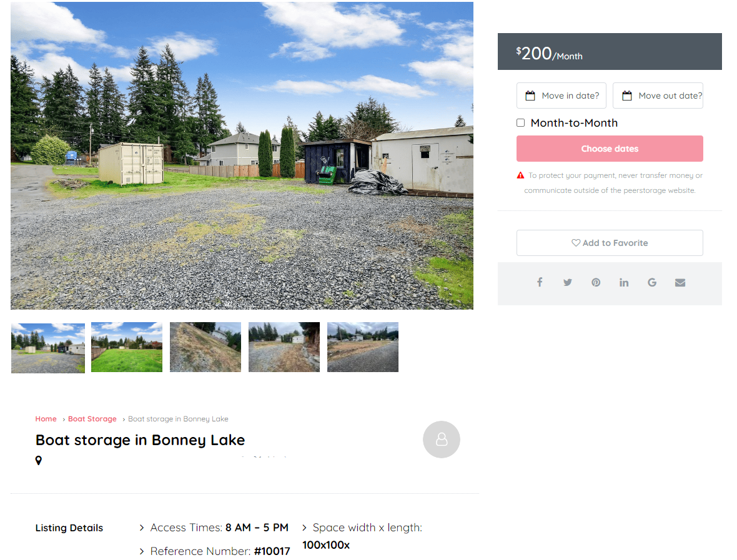Click the map pin location icon
This screenshot has height=560, width=737.
click(x=39, y=460)
